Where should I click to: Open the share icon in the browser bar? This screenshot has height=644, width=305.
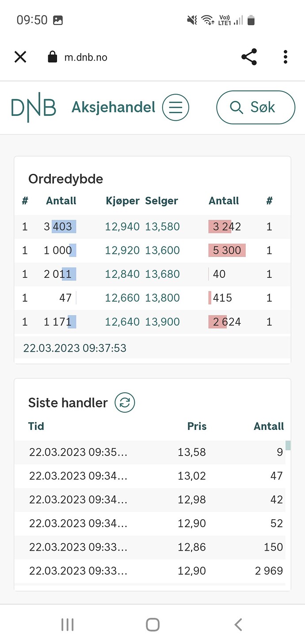coord(249,57)
